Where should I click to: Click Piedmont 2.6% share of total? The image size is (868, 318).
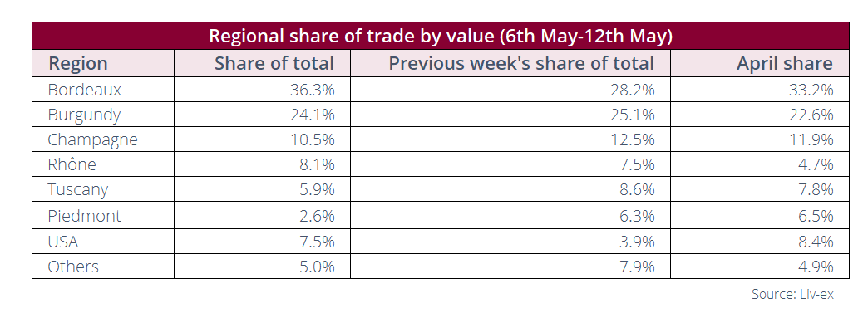pyautogui.click(x=263, y=216)
